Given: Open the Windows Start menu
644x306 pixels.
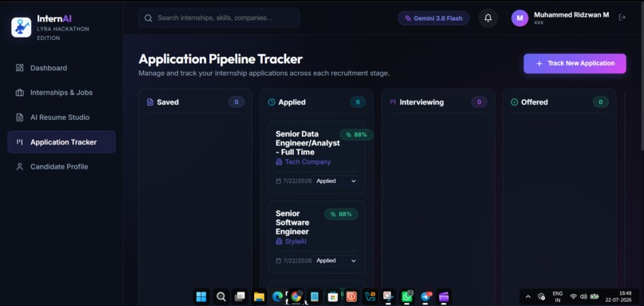Looking at the screenshot, I should coord(201,296).
